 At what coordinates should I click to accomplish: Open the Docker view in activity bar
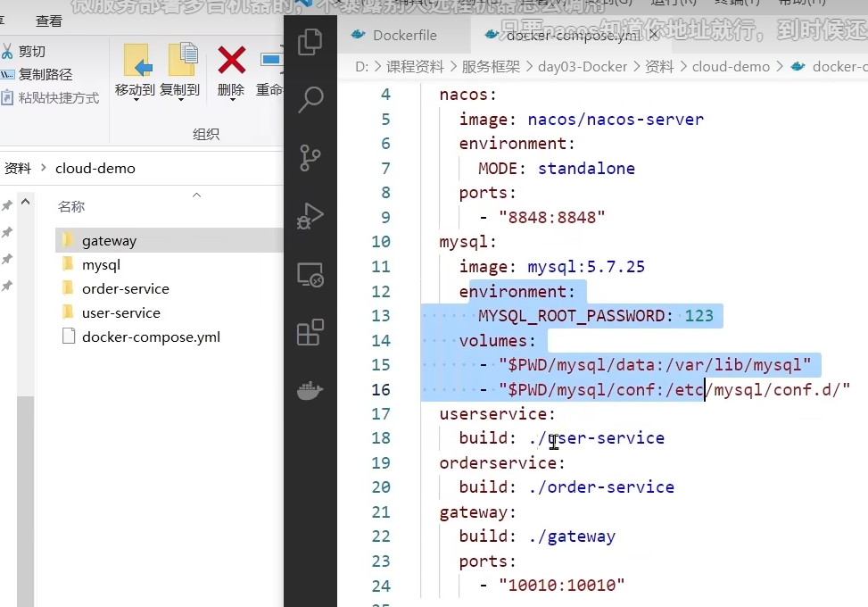coord(310,391)
